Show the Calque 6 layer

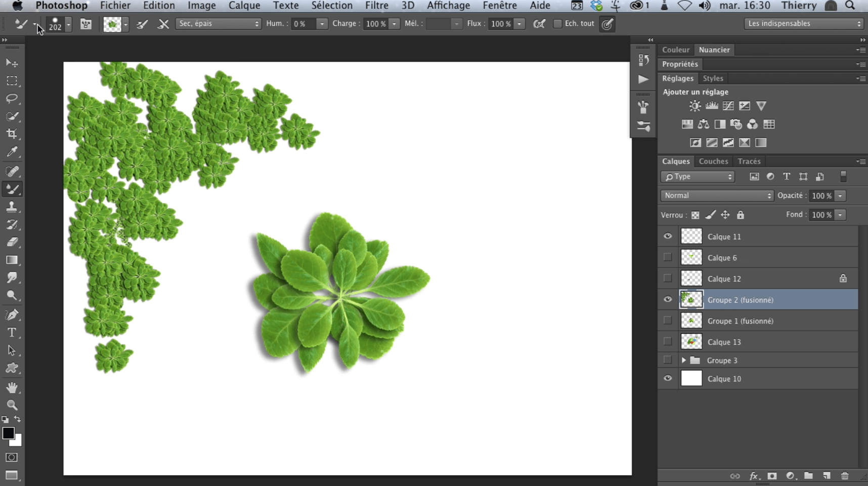pyautogui.click(x=668, y=257)
